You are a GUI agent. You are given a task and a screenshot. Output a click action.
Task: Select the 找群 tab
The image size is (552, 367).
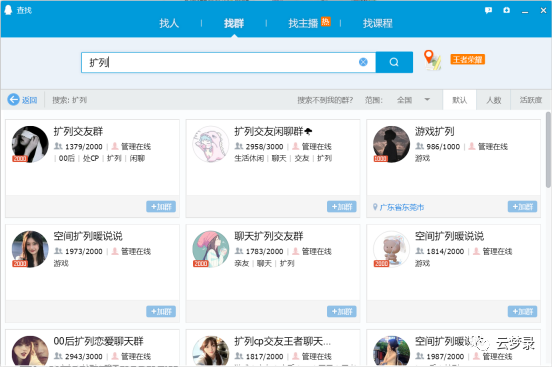pos(234,23)
